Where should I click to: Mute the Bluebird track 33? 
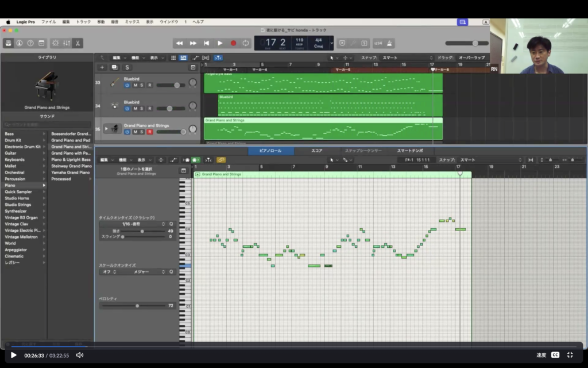(136, 85)
